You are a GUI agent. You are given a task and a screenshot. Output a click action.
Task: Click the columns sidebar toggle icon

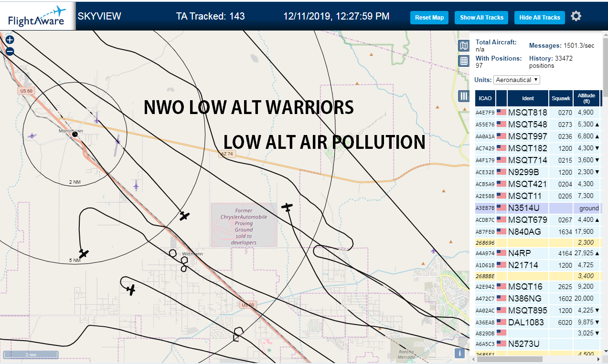464,96
